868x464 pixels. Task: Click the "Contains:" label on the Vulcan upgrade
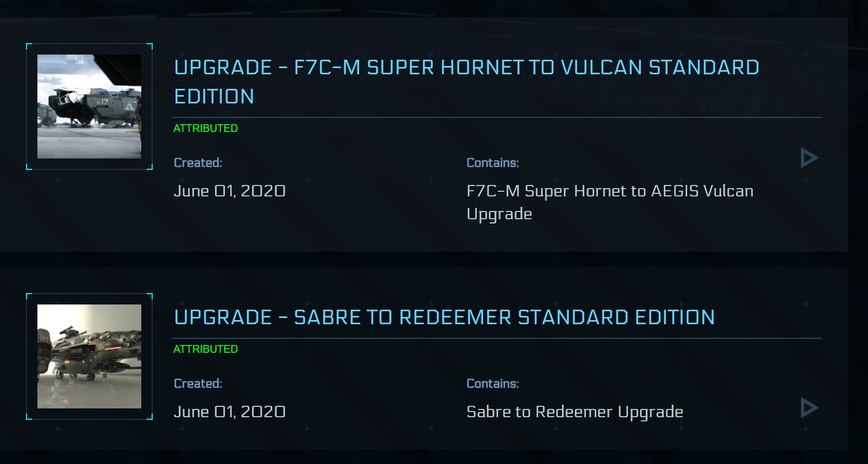(492, 163)
